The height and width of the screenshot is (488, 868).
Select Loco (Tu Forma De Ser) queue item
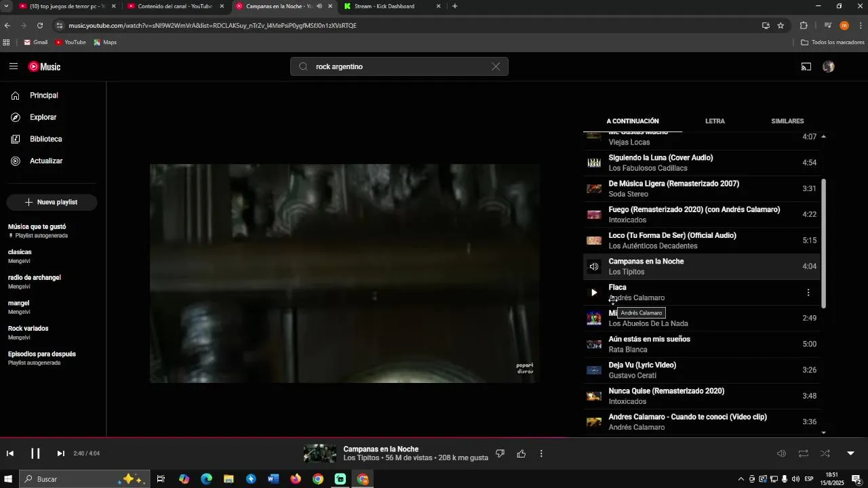(702, 241)
